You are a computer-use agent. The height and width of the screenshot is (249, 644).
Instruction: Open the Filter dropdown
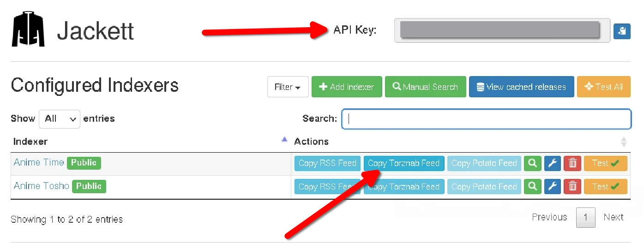(x=288, y=87)
